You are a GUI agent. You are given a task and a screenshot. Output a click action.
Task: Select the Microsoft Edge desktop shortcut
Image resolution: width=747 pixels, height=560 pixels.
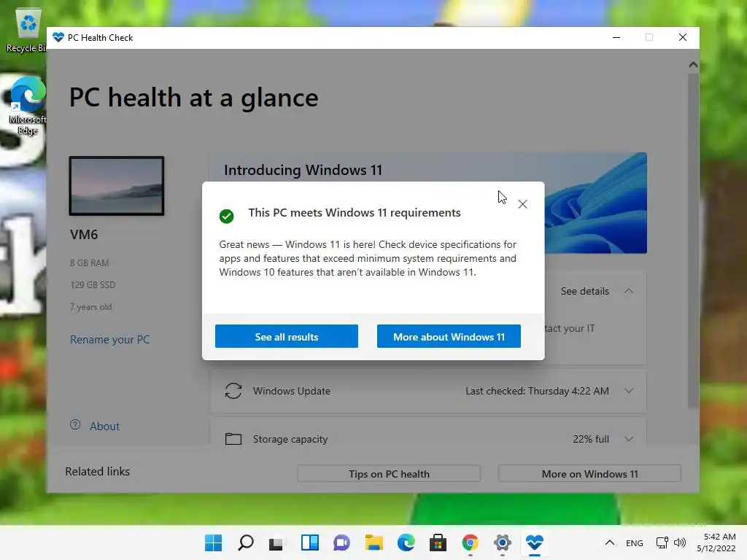point(28,106)
